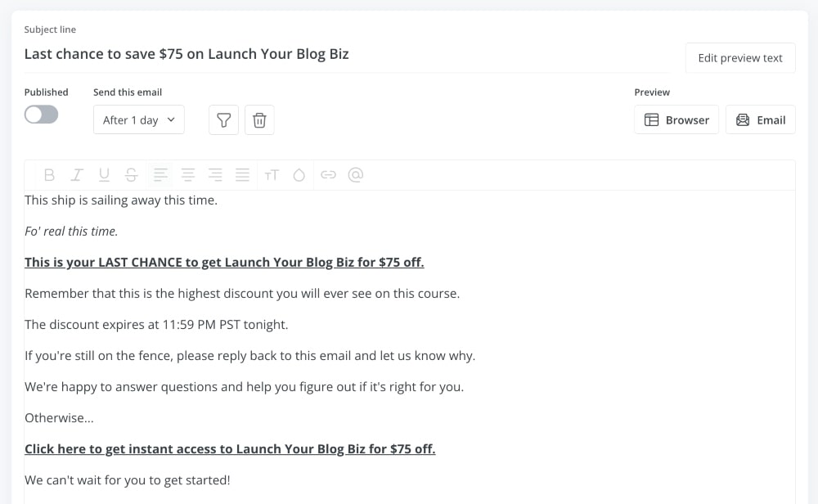818x504 pixels.
Task: Click the subject line to edit it
Action: (187, 53)
